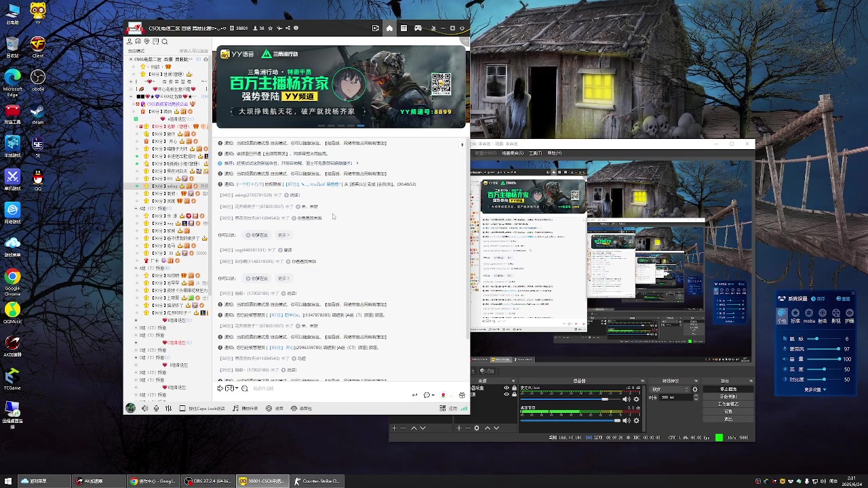Click 重置 in system settings panel
This screenshot has height=488, width=868.
point(843,298)
